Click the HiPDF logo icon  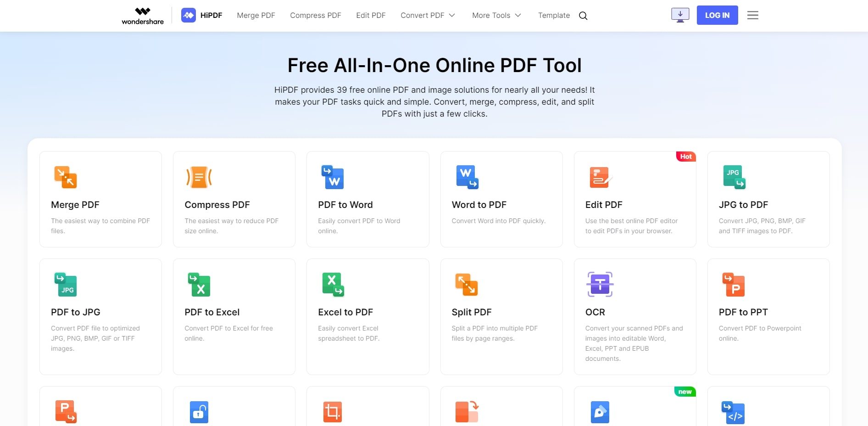click(x=189, y=15)
